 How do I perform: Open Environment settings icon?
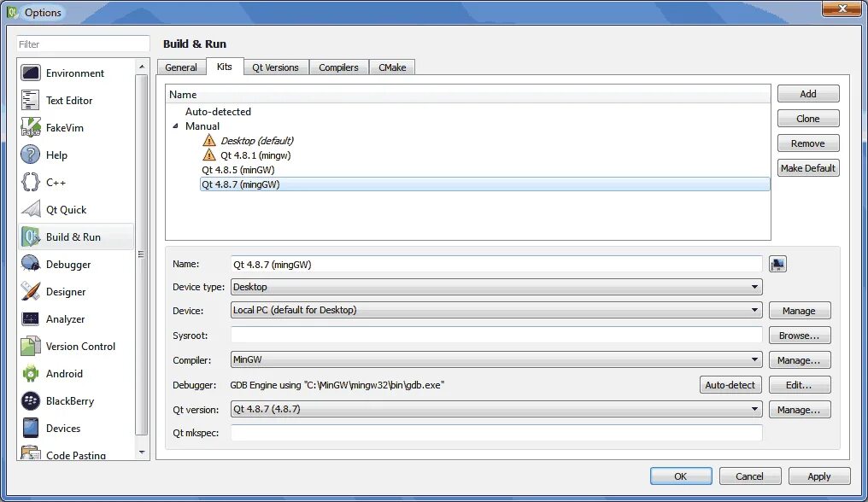pyautogui.click(x=31, y=73)
